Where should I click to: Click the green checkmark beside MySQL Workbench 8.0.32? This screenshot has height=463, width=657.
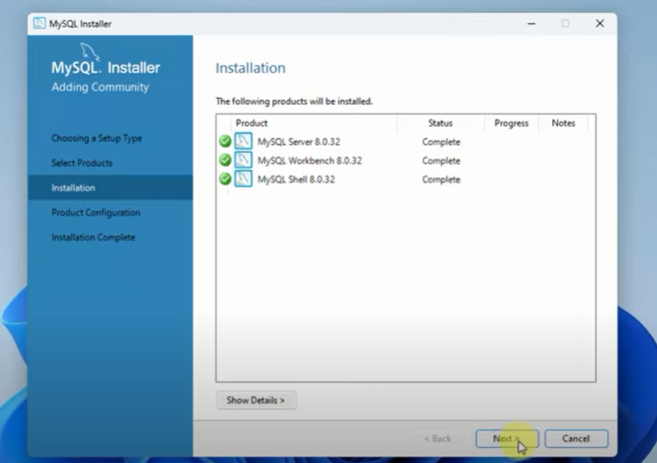point(225,160)
